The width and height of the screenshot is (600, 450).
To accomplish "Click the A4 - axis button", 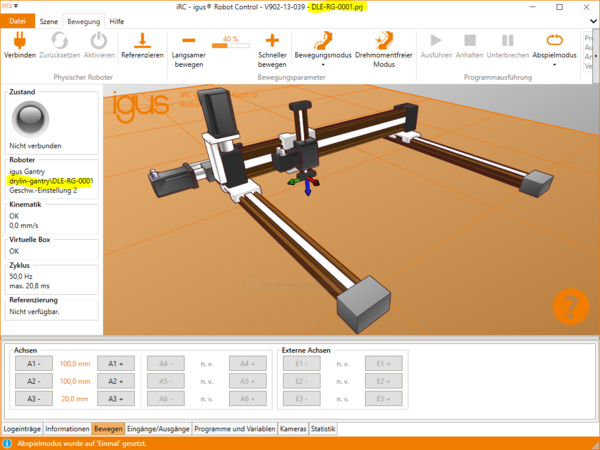I will coord(166,364).
